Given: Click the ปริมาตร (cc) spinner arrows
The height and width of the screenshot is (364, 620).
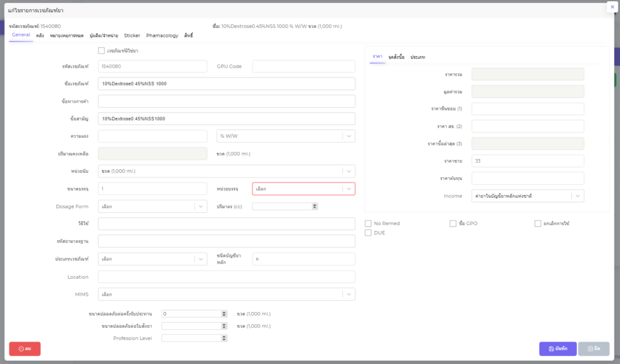Looking at the screenshot, I should [x=314, y=206].
